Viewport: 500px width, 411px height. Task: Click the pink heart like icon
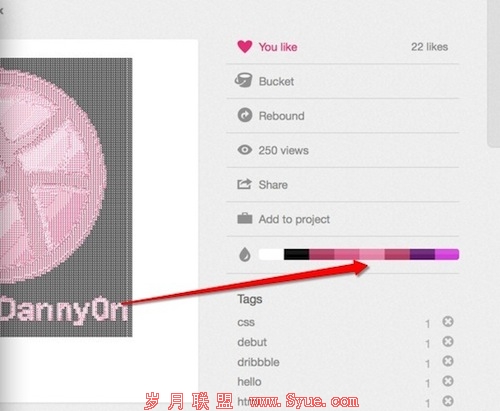point(245,47)
